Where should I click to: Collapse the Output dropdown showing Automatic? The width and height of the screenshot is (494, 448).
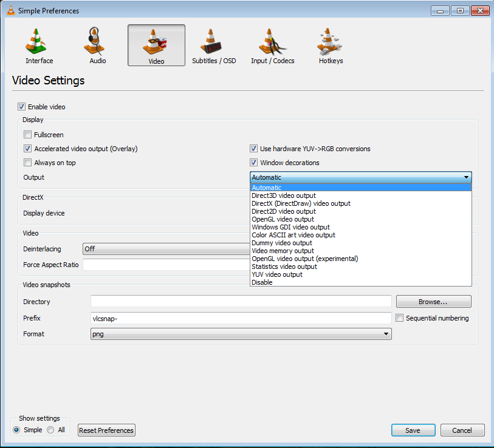361,177
